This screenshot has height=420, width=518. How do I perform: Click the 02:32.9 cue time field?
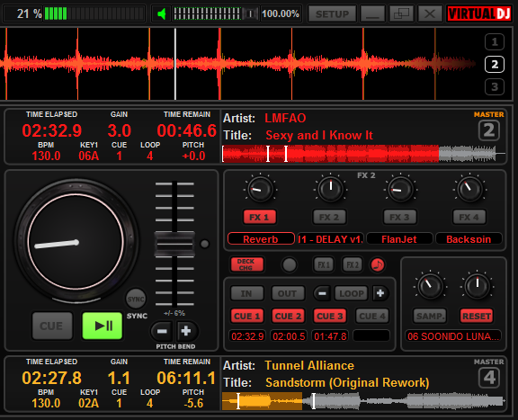[x=247, y=336]
